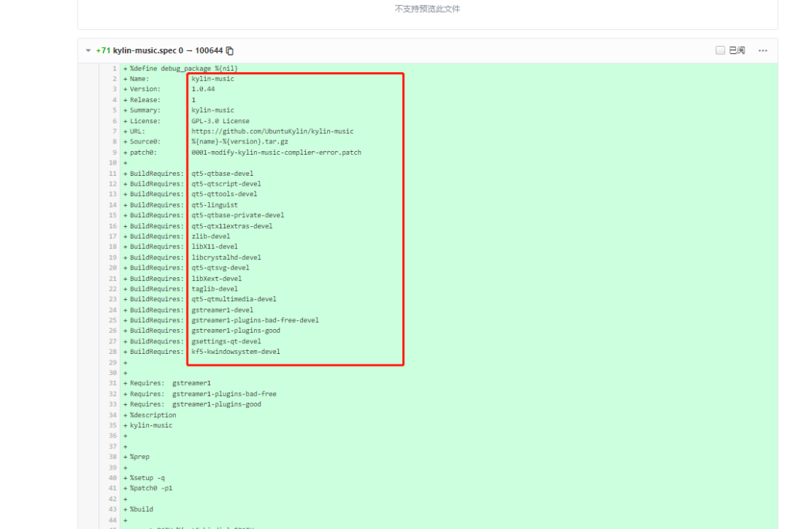Open the file's more options ellipsis menu
Viewport: 812px width, 529px height.
tap(763, 51)
